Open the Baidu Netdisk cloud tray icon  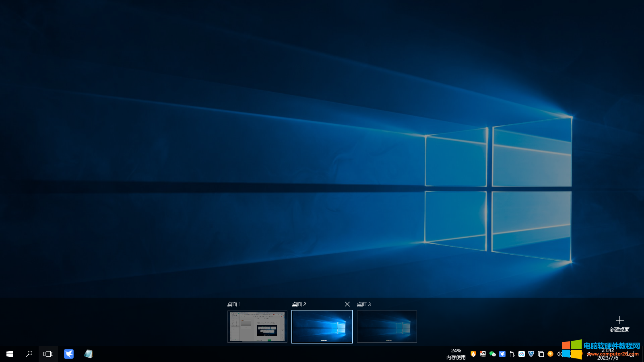click(522, 354)
